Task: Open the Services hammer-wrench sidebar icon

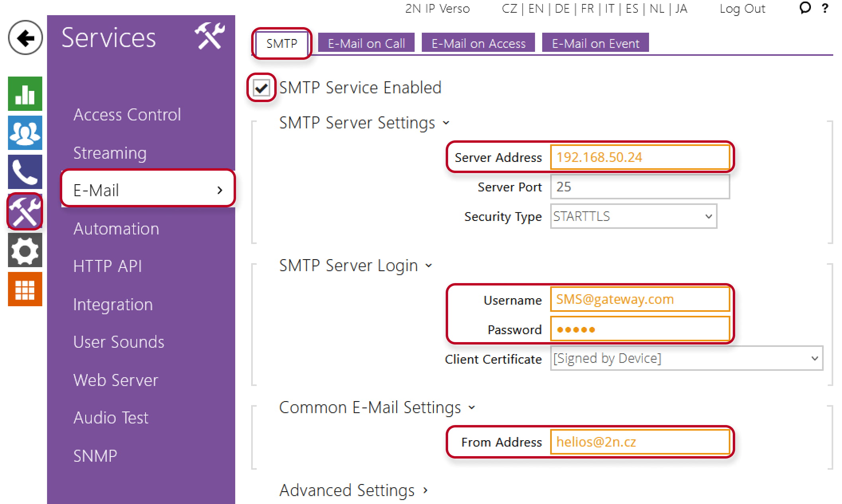Action: (25, 211)
